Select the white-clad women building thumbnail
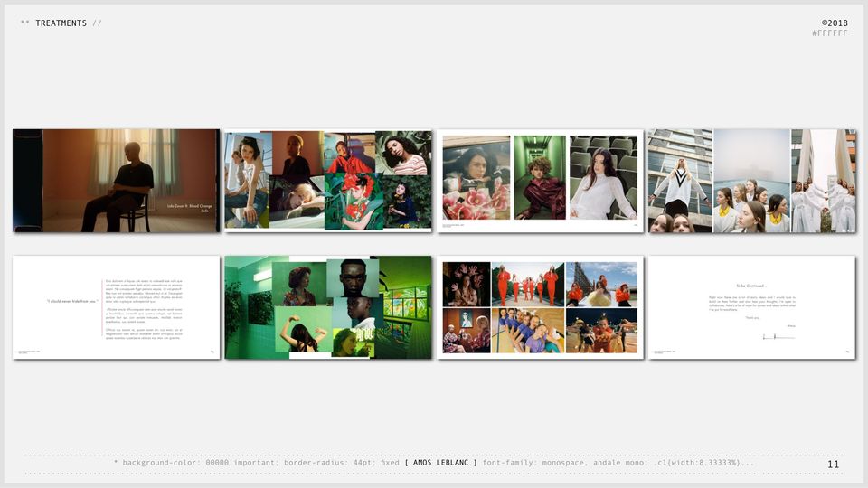The width and height of the screenshot is (868, 488). tap(752, 181)
